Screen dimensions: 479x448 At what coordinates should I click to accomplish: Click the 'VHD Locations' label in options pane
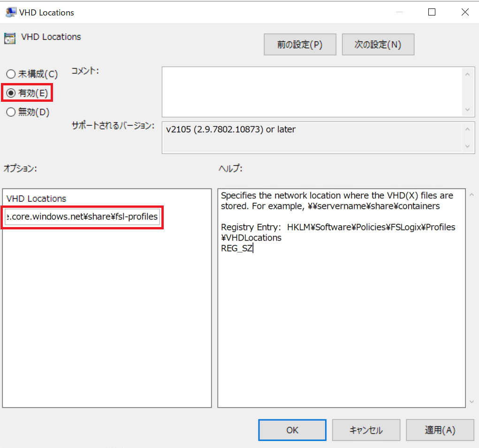pyautogui.click(x=36, y=198)
